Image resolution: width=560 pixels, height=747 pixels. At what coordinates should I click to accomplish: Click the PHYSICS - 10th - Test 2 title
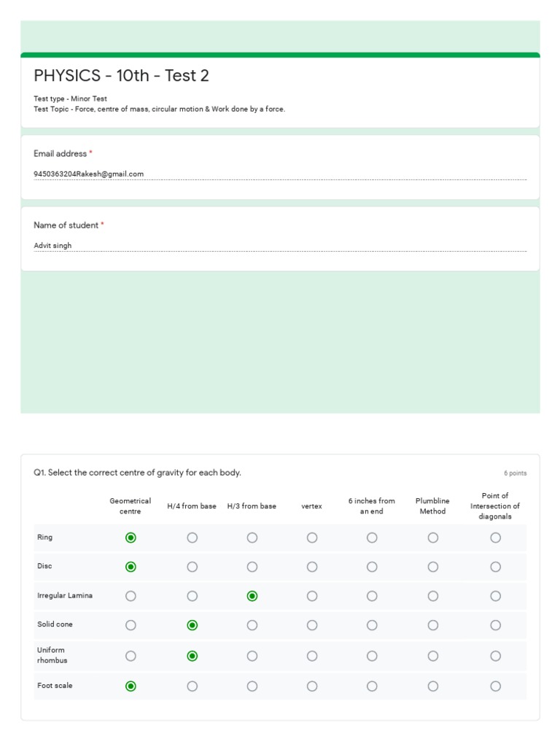(121, 76)
